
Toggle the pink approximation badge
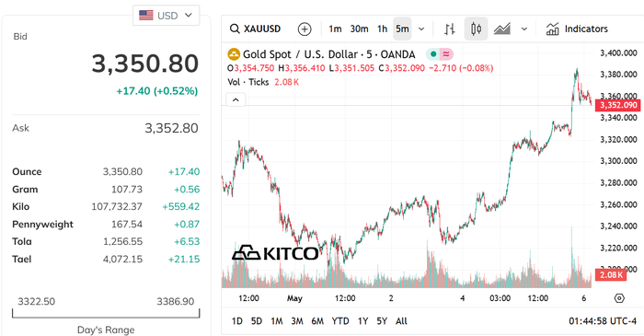pos(446,54)
